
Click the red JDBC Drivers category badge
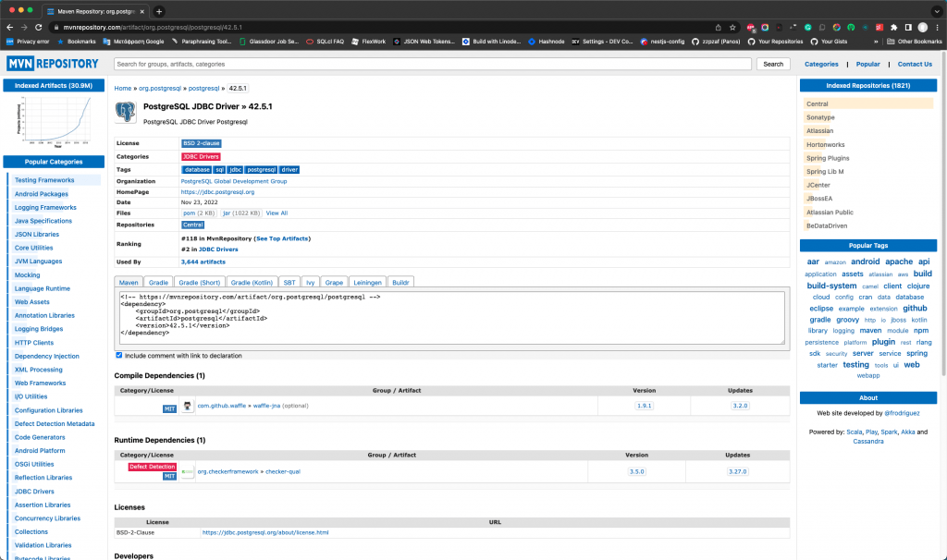point(201,156)
